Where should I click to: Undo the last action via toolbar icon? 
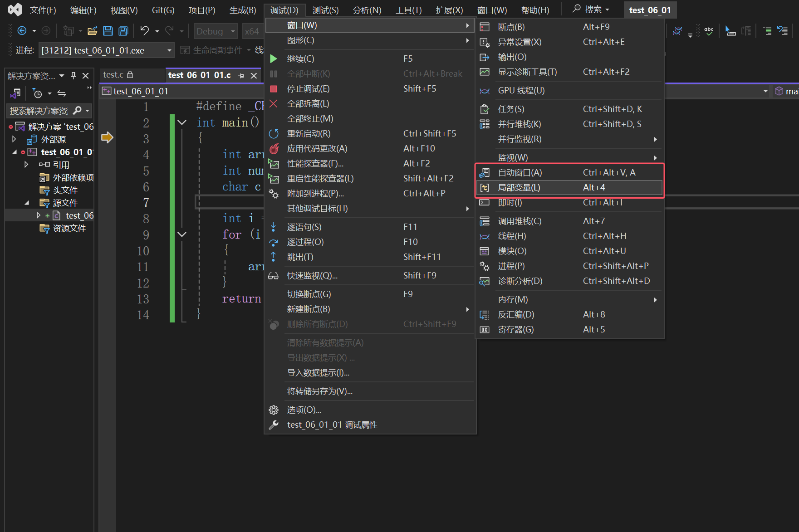coord(145,31)
